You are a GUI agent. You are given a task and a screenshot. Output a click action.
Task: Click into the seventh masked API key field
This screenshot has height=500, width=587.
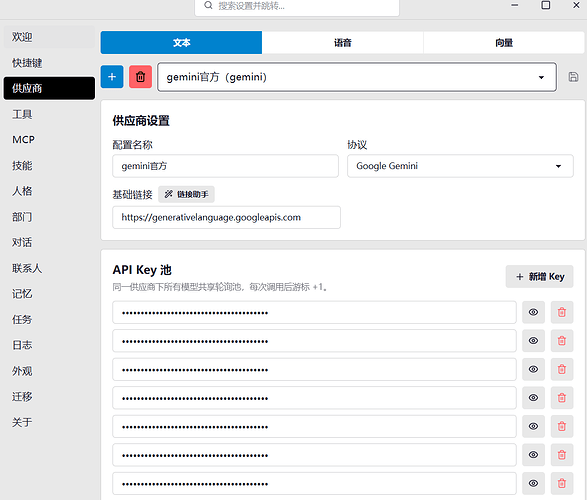[x=314, y=483]
